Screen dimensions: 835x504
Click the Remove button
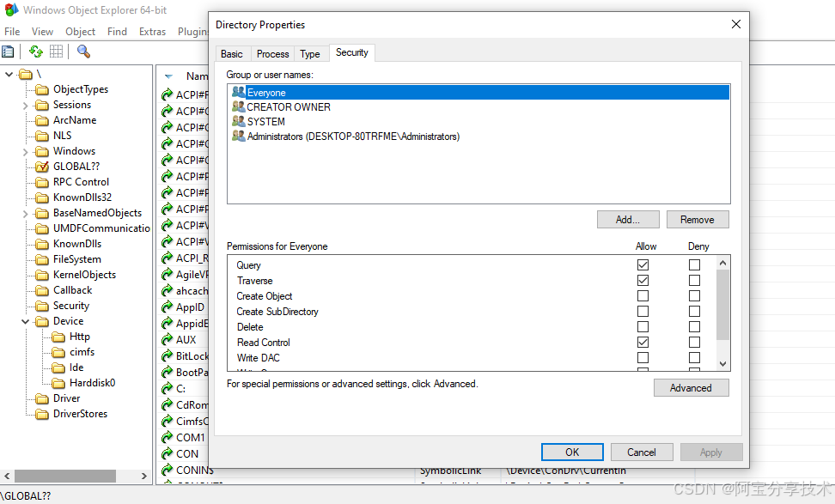tap(697, 219)
